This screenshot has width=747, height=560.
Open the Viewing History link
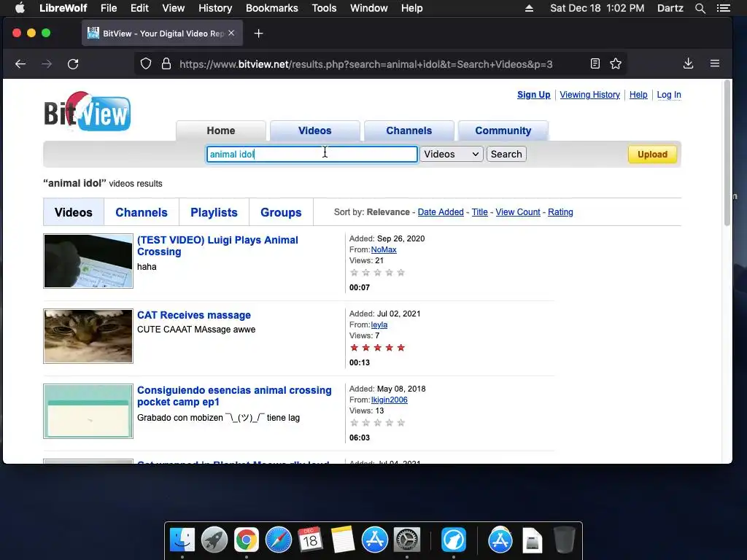589,95
